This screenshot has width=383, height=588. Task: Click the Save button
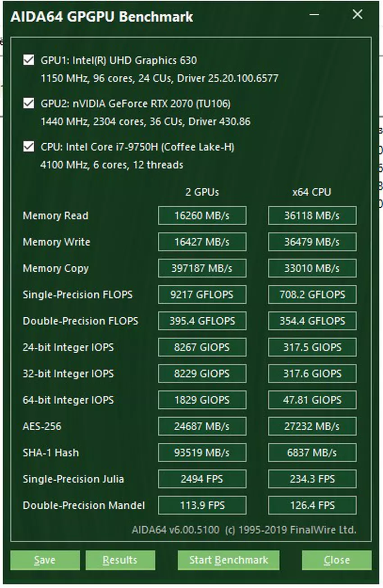45,560
